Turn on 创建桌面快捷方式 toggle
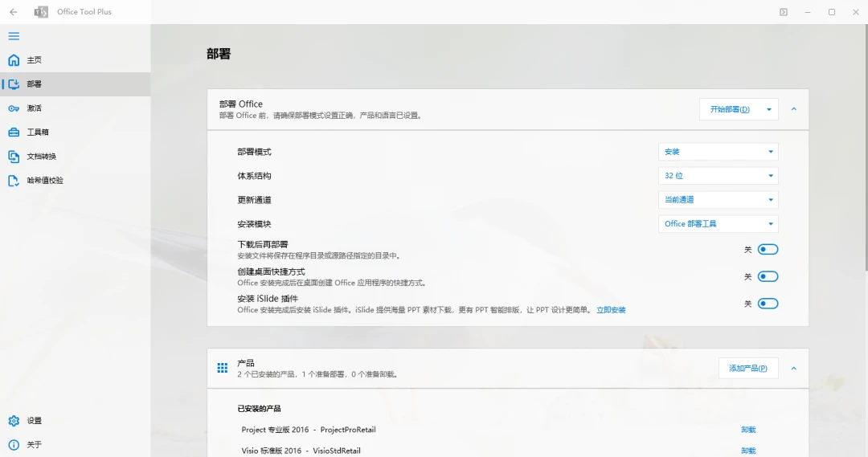 click(768, 276)
